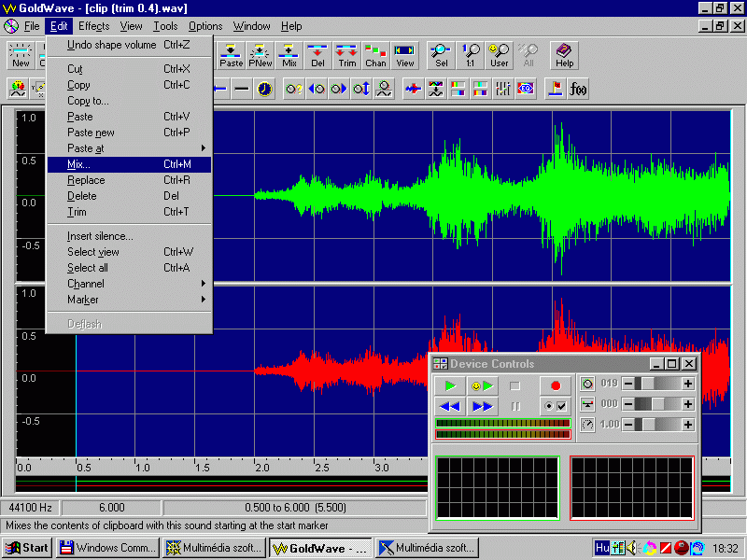This screenshot has height=560, width=747.
Task: Click the Trim toolbar icon
Action: pos(346,55)
